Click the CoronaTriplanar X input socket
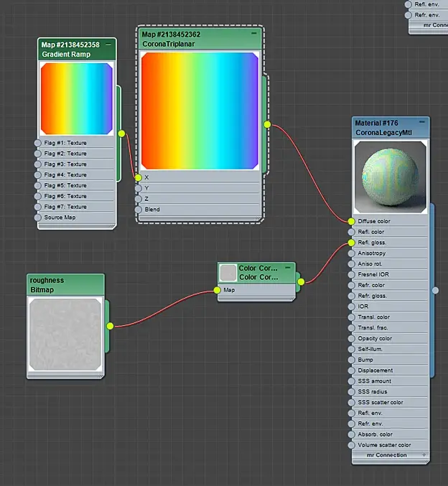Viewport: 448px width, 486px height. [139, 177]
